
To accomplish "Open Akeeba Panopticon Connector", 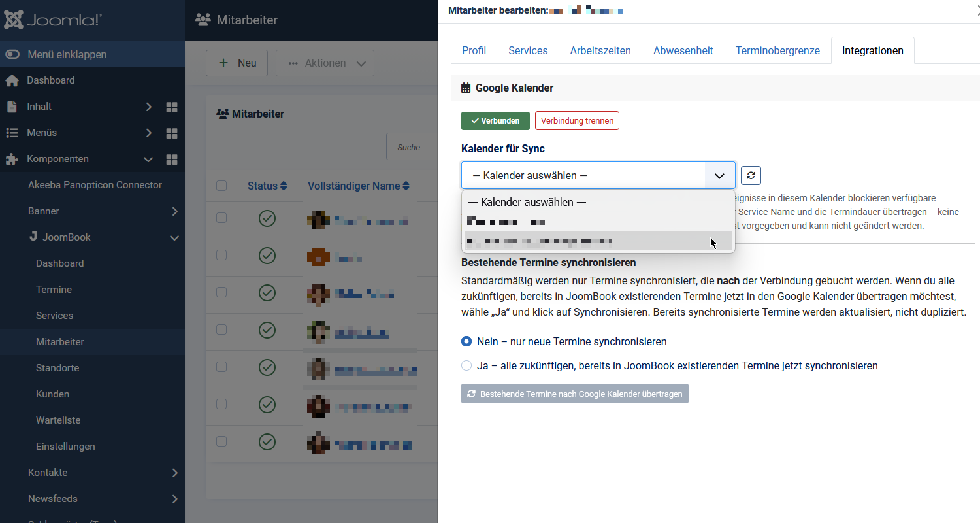I will (95, 185).
